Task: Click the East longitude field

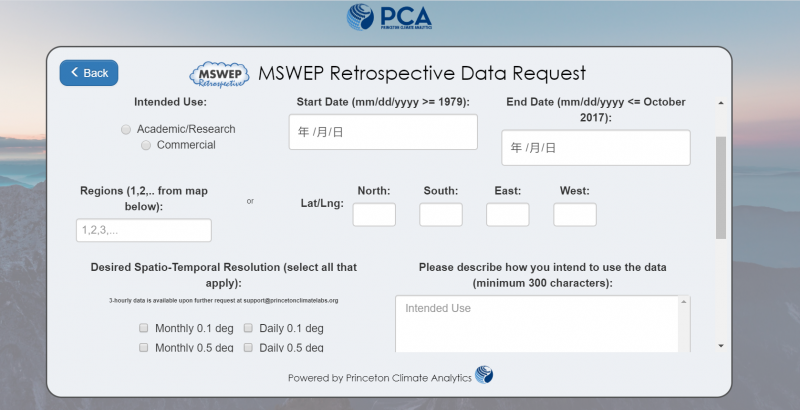Action: [x=508, y=214]
